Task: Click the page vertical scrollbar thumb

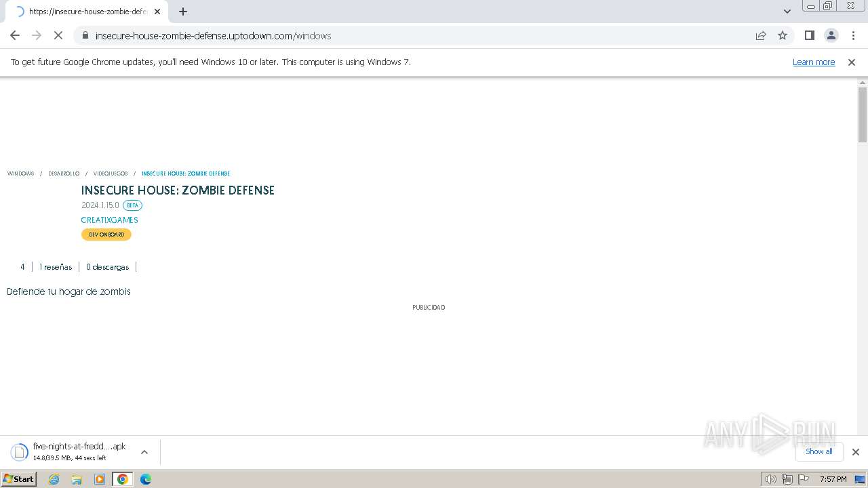Action: (x=863, y=115)
